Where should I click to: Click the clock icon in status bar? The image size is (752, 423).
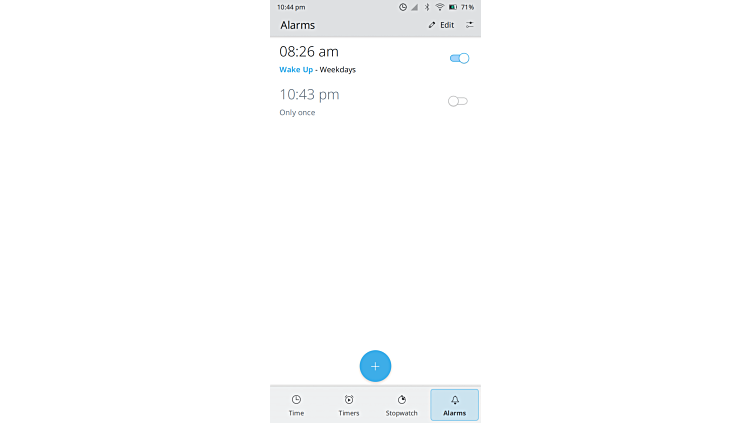coord(403,7)
